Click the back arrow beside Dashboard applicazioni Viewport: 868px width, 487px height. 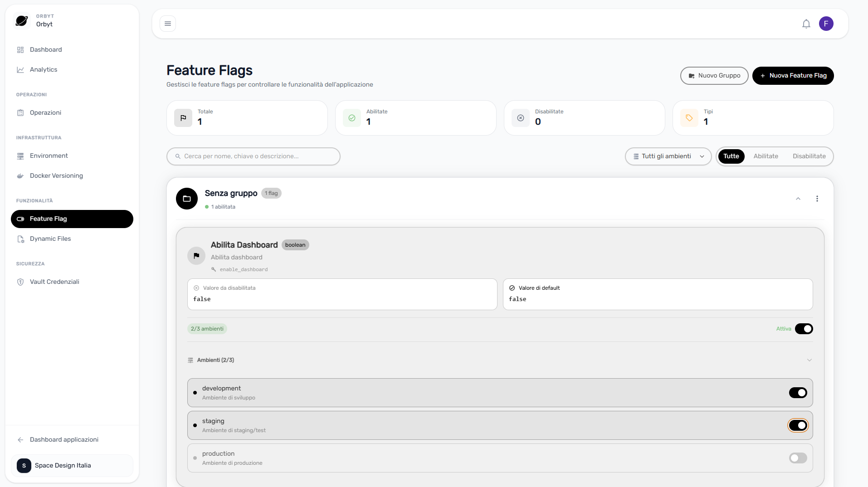click(x=20, y=440)
